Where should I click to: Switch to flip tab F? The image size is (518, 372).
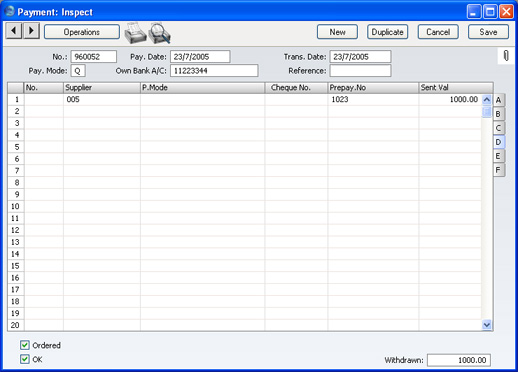(x=499, y=170)
